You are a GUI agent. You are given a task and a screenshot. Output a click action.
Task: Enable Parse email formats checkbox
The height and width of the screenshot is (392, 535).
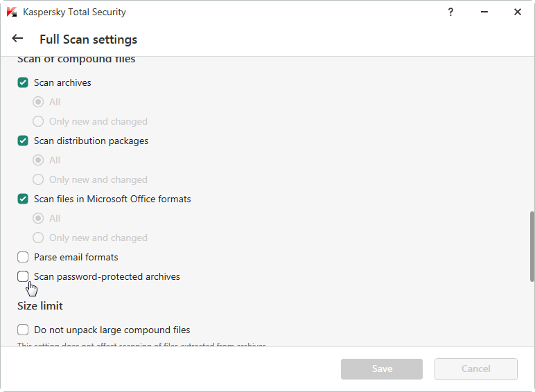[x=23, y=257]
